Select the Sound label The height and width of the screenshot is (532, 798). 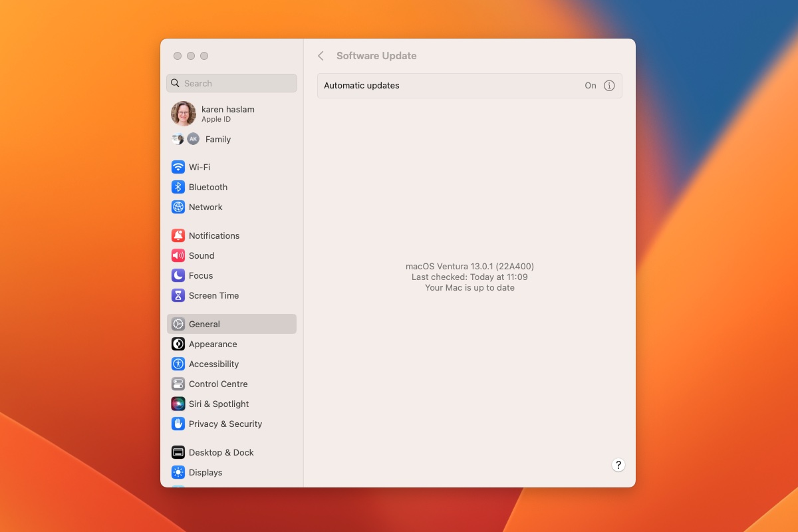click(x=201, y=255)
